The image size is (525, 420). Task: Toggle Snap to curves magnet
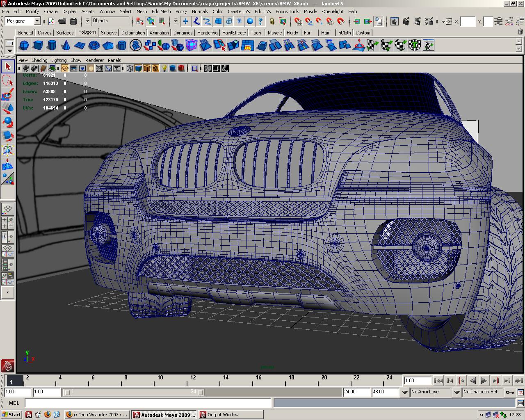(x=309, y=21)
